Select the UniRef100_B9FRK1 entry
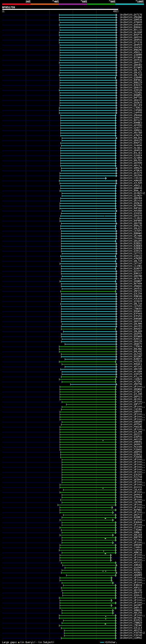146x644 pixels. [131, 80]
